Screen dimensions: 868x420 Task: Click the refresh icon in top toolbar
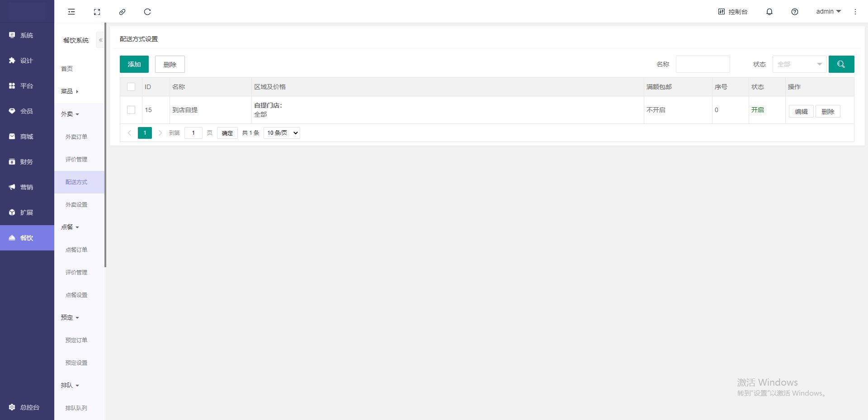(x=147, y=12)
